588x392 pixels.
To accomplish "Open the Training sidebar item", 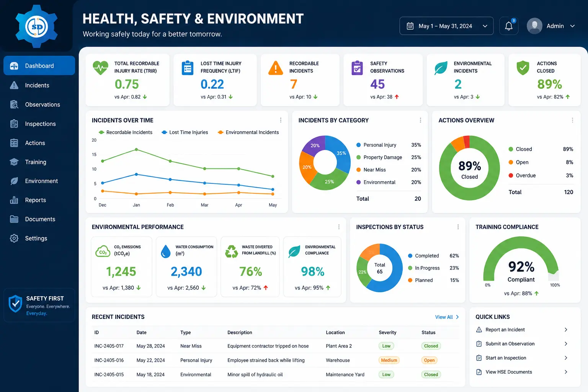I will click(x=39, y=162).
